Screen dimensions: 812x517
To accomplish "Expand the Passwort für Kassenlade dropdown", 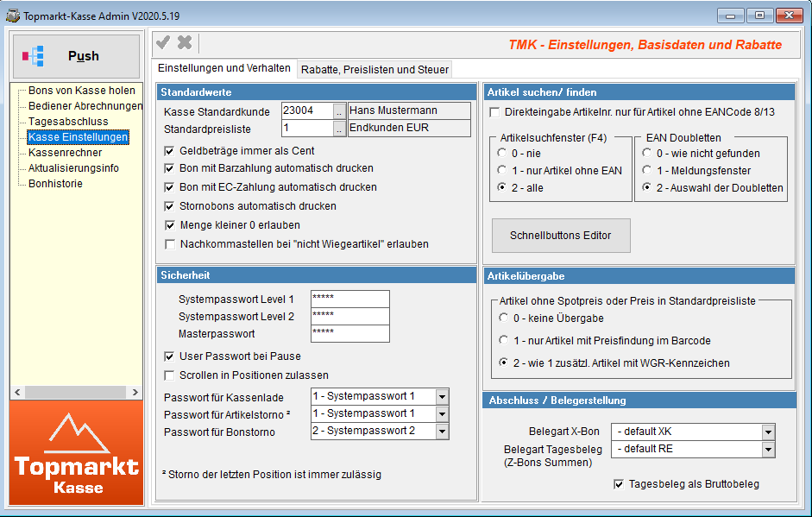I will click(442, 396).
